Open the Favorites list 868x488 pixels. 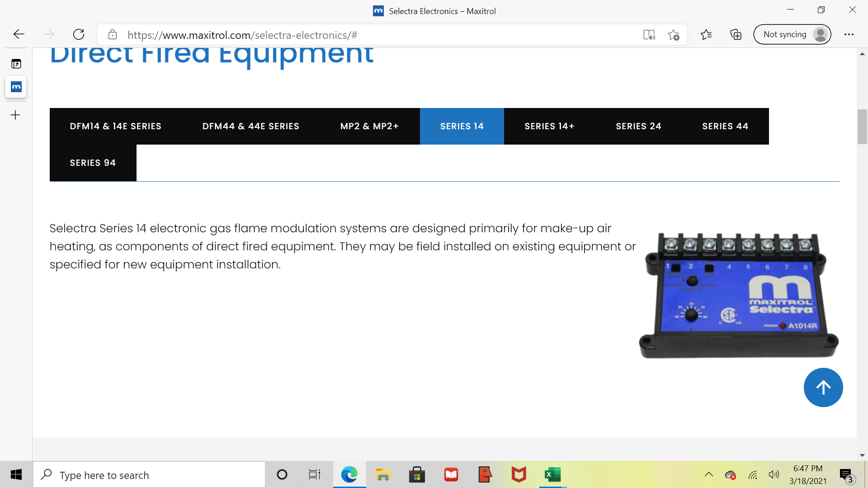click(x=706, y=34)
